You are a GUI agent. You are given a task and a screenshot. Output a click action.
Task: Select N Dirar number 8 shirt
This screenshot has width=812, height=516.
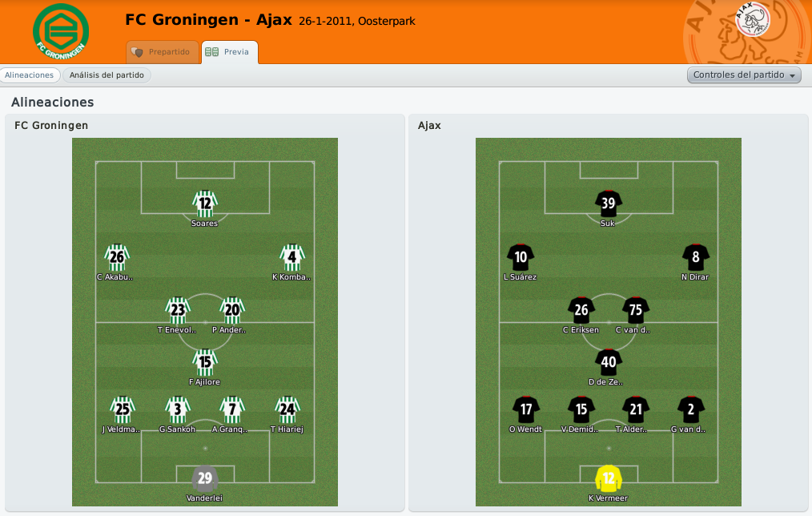pos(695,257)
